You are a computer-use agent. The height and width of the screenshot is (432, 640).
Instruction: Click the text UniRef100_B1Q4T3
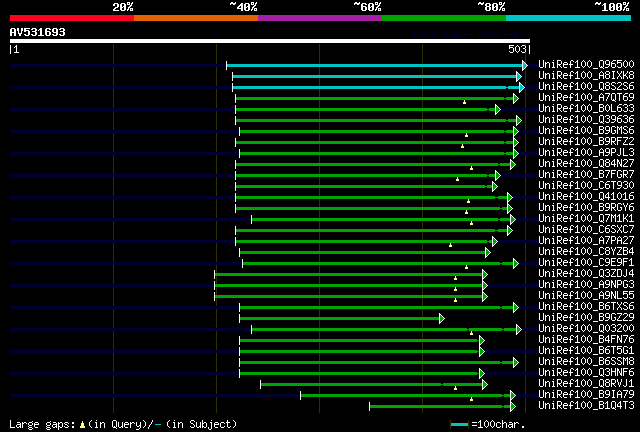coord(586,406)
